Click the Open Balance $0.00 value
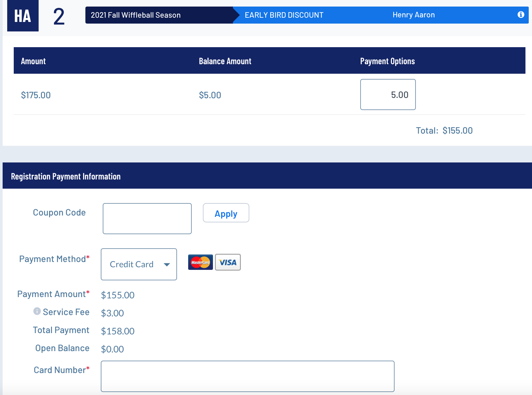 click(112, 349)
